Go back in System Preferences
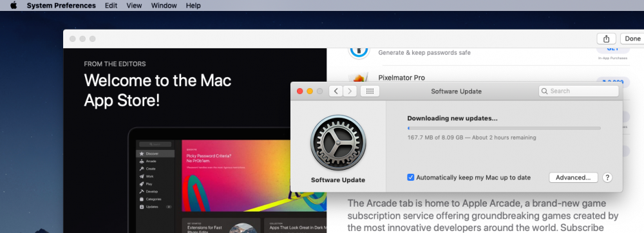The height and width of the screenshot is (233, 644). [336, 91]
